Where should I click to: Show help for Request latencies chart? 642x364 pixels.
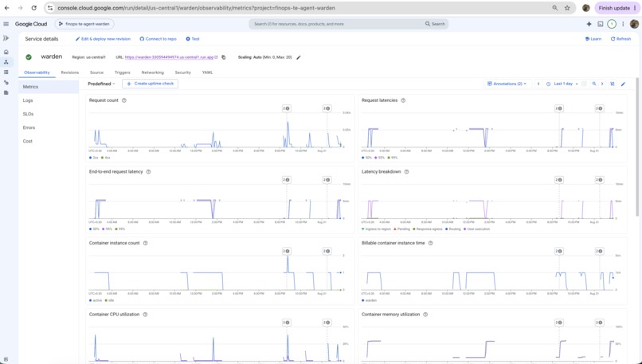tap(403, 100)
